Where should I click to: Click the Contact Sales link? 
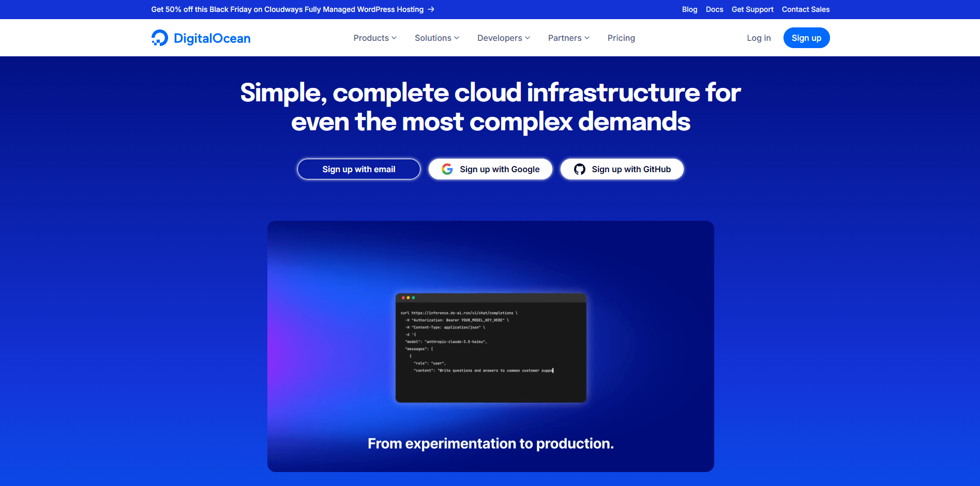point(805,9)
